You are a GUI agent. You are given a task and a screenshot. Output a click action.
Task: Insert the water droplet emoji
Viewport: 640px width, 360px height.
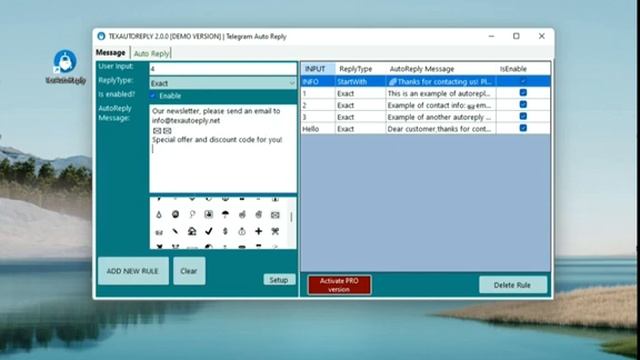pyautogui.click(x=159, y=215)
